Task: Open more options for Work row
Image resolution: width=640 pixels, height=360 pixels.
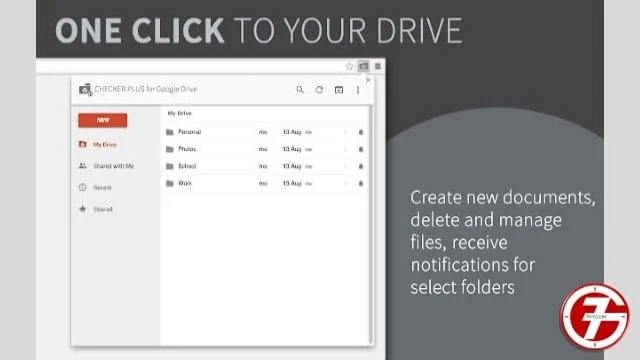Action: pyautogui.click(x=345, y=183)
